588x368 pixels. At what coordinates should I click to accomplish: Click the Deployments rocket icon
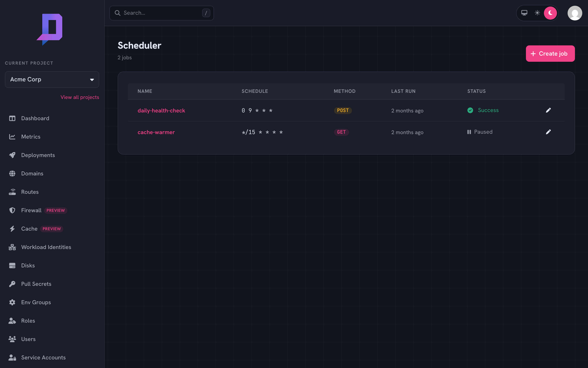[12, 155]
